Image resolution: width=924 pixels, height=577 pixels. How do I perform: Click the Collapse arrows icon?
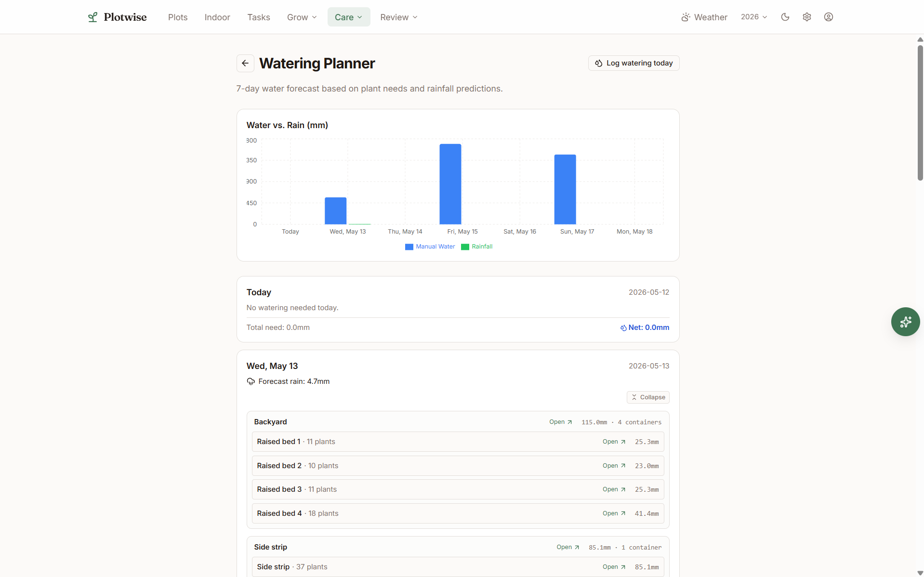click(x=634, y=397)
